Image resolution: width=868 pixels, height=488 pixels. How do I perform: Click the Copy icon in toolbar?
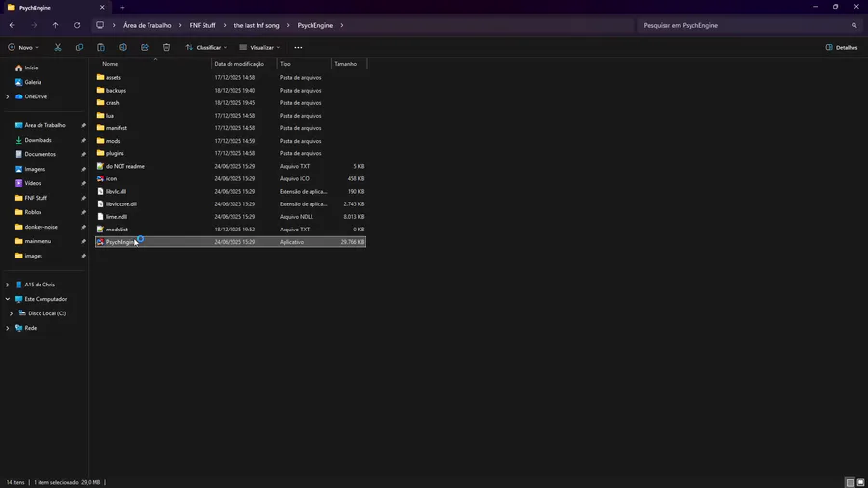click(x=79, y=47)
